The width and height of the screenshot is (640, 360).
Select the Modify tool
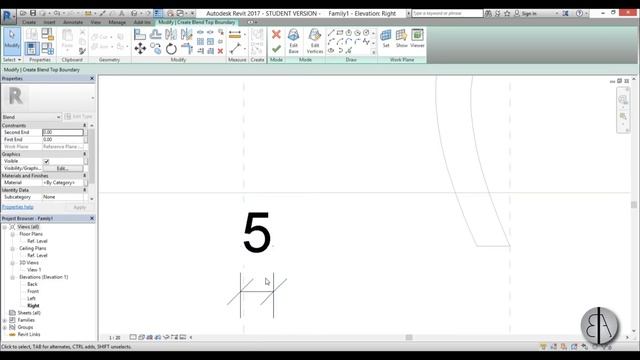[x=12, y=41]
